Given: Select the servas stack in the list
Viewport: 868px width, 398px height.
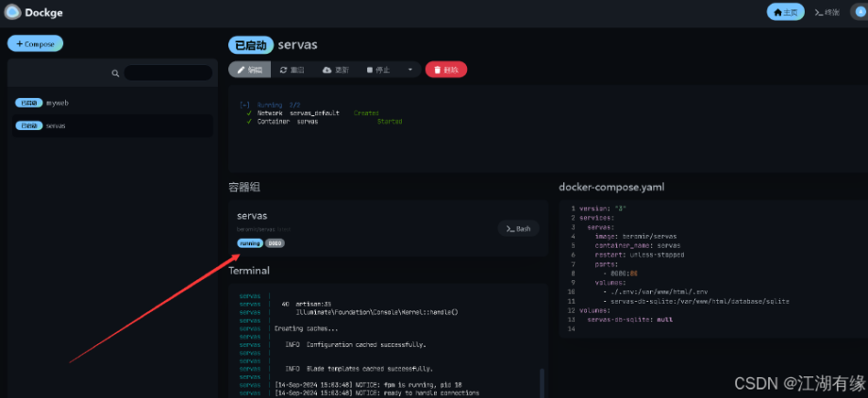Looking at the screenshot, I should (x=112, y=125).
